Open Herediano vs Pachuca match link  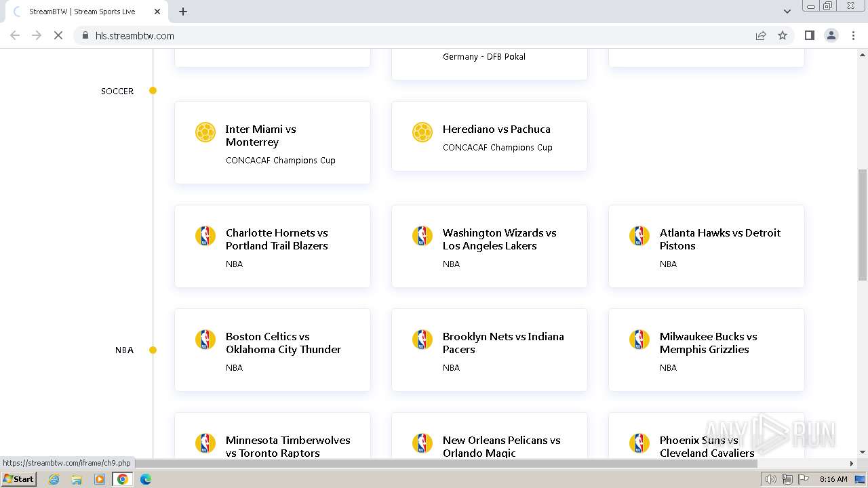pos(490,136)
